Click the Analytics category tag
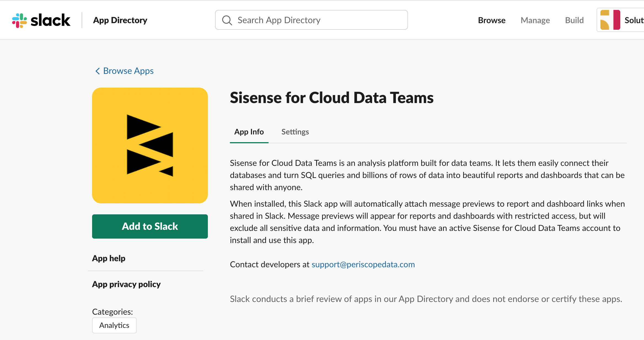Screen dimensions: 644x340 pyautogui.click(x=114, y=325)
